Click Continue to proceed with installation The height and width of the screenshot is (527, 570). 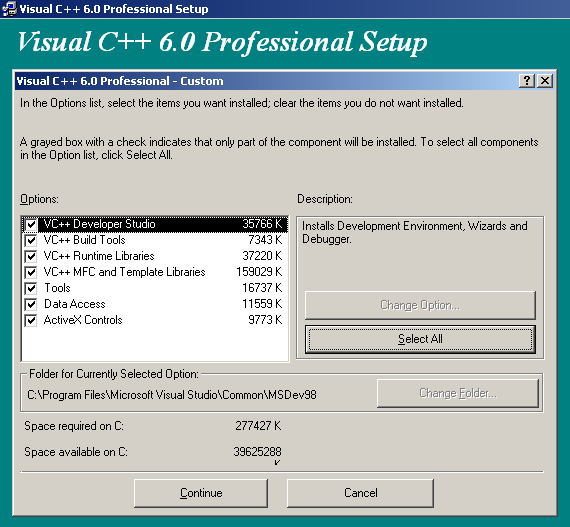pos(201,493)
